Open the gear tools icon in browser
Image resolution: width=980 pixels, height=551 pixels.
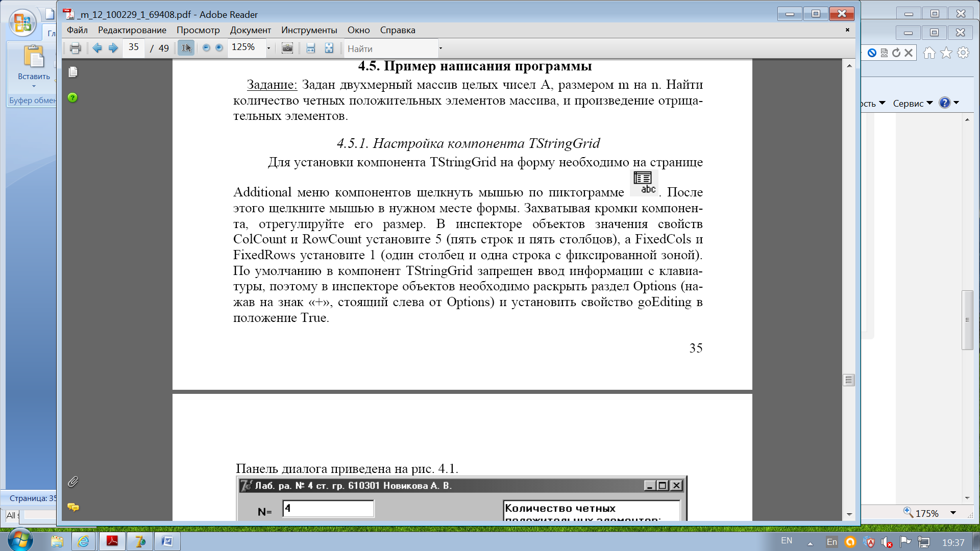(x=963, y=53)
